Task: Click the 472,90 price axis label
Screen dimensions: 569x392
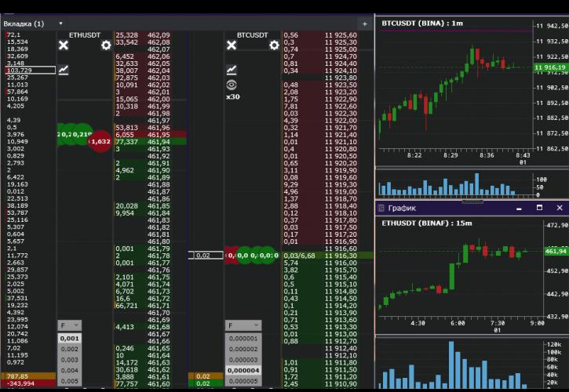Action: 557,225
